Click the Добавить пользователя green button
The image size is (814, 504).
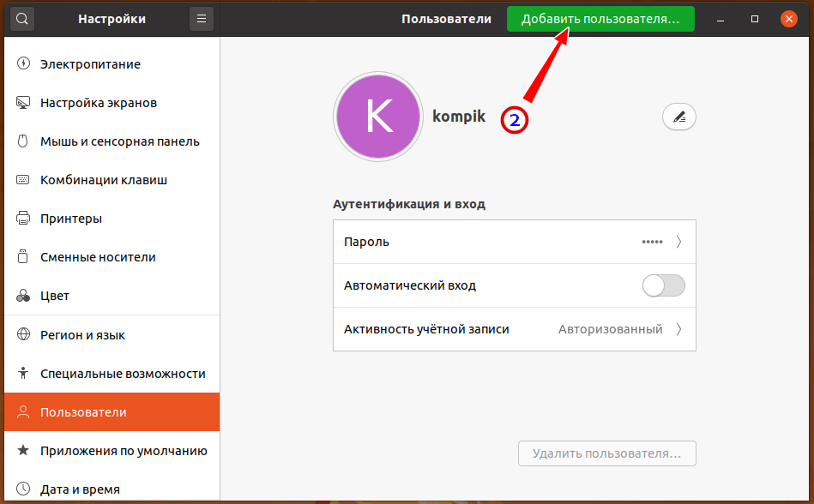[600, 19]
